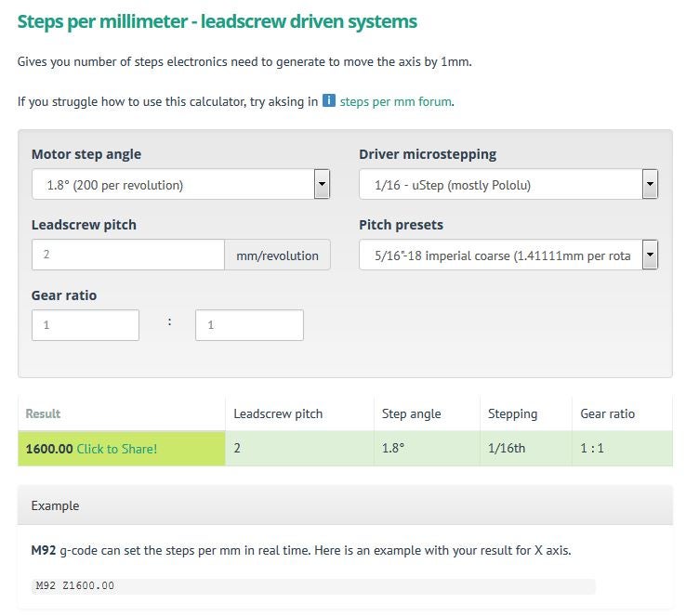Click the second Gear ratio input box
Viewport: 686px width, 616px height.
coord(249,325)
